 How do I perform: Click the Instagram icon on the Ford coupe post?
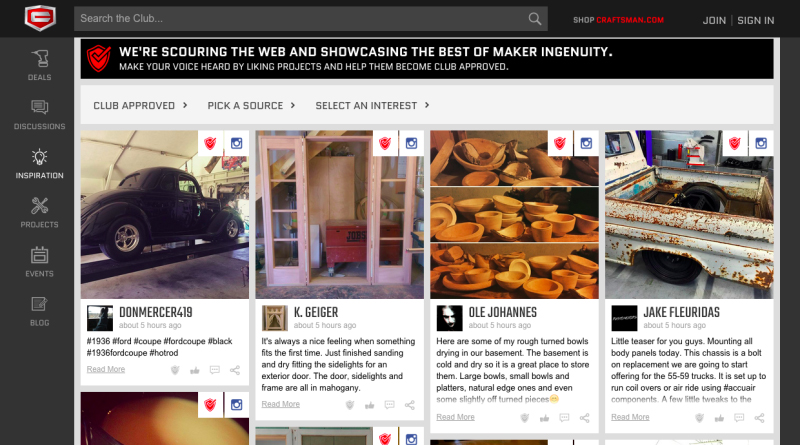click(x=236, y=143)
